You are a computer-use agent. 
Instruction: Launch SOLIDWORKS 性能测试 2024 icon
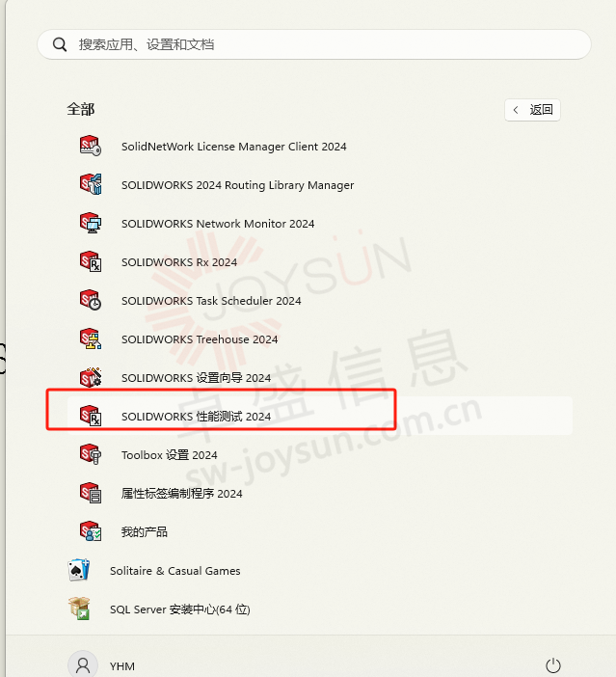[x=91, y=416]
